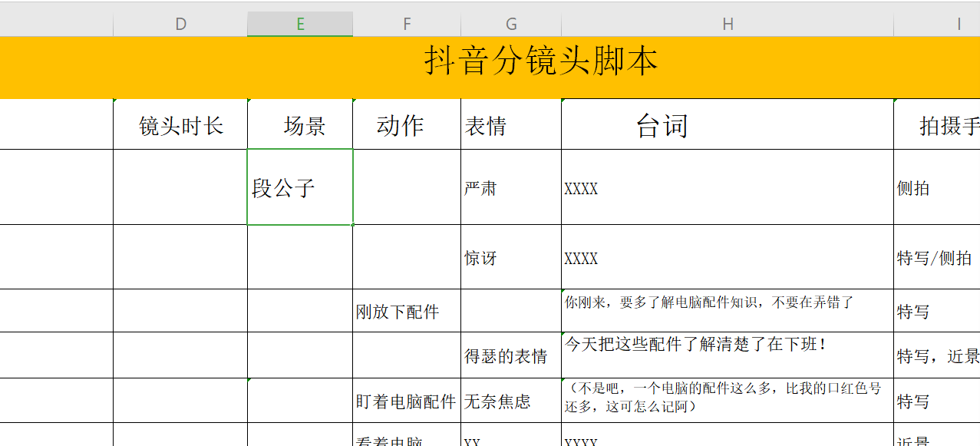This screenshot has width=980, height=446.
Task: Click the column F header
Action: (407, 25)
